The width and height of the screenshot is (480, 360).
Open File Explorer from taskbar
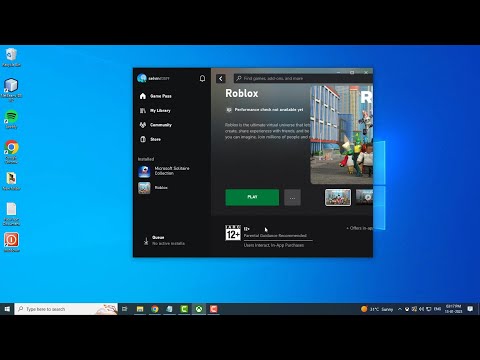tap(140, 309)
